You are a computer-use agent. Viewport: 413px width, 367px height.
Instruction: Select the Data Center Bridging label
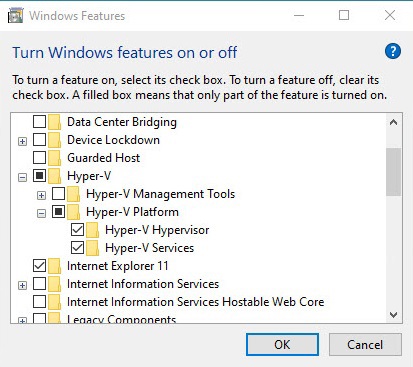tap(122, 122)
